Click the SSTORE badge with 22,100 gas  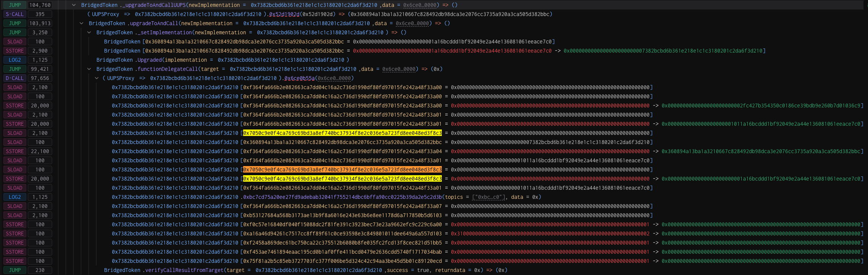[x=15, y=151]
